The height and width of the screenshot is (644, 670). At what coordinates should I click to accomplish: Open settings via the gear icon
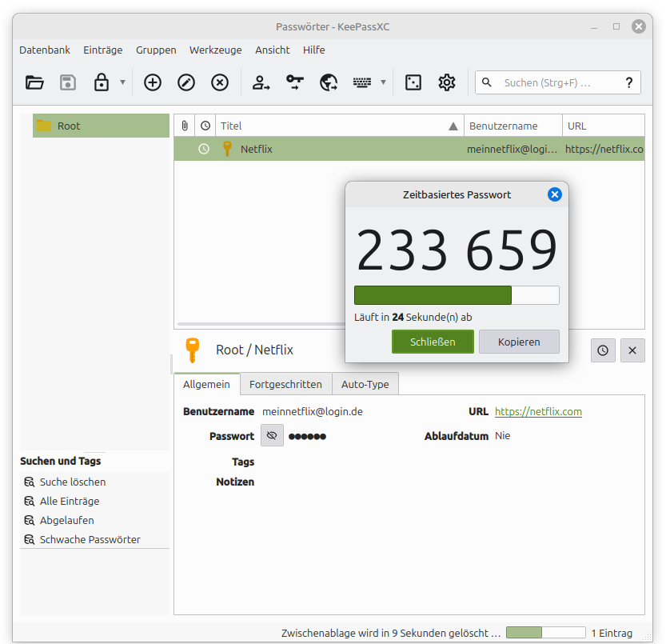(x=446, y=82)
